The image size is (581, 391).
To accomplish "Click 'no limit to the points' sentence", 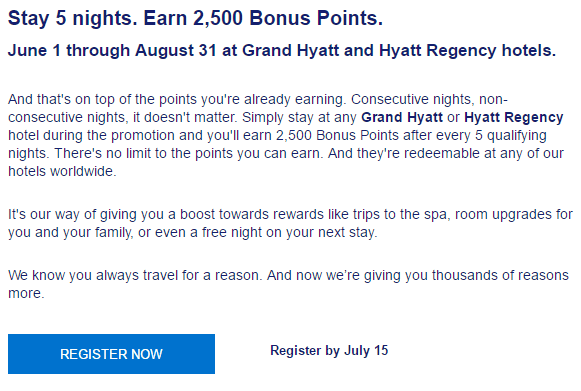I will point(188,153).
